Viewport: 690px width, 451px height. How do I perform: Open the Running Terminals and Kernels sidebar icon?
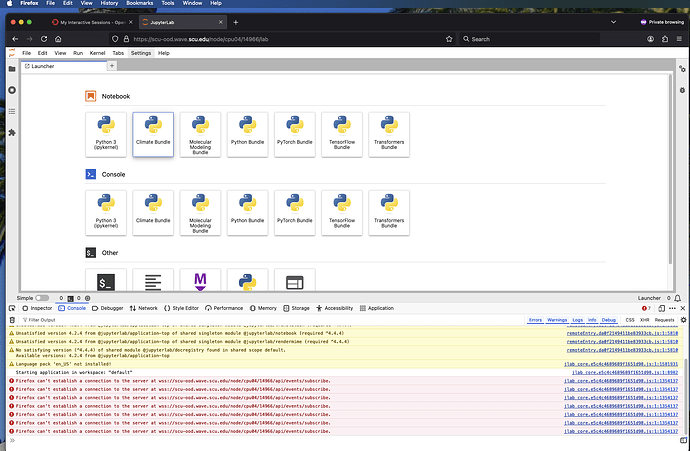pyautogui.click(x=12, y=90)
